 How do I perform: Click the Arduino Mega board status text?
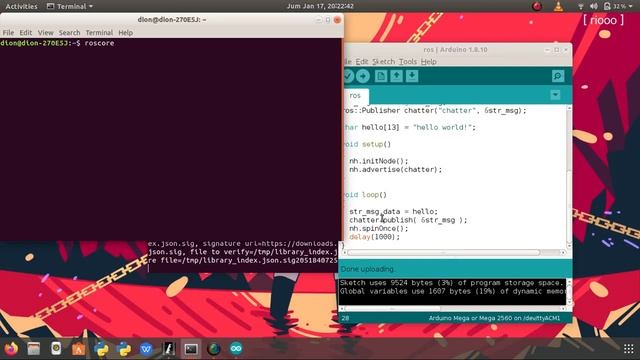click(x=494, y=318)
